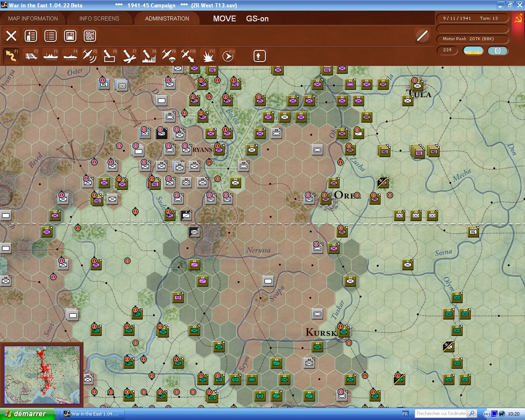Click the diagonal slash button at toolbar right

click(422, 36)
